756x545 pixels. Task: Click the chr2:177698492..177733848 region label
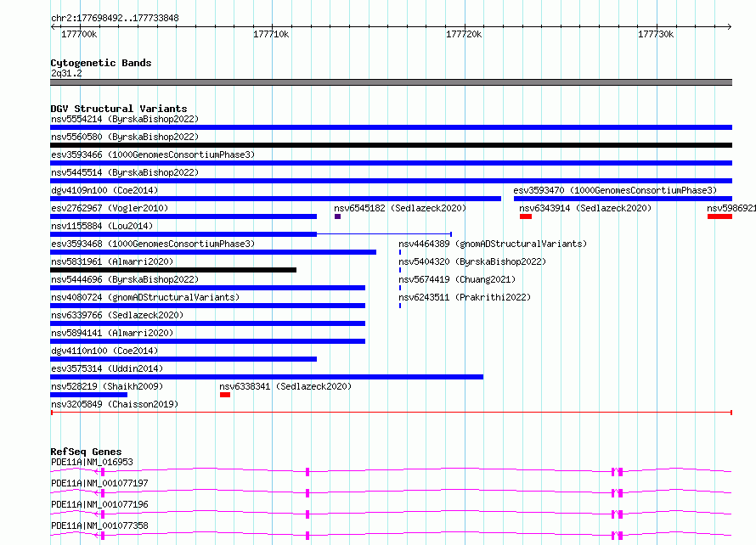[115, 19]
